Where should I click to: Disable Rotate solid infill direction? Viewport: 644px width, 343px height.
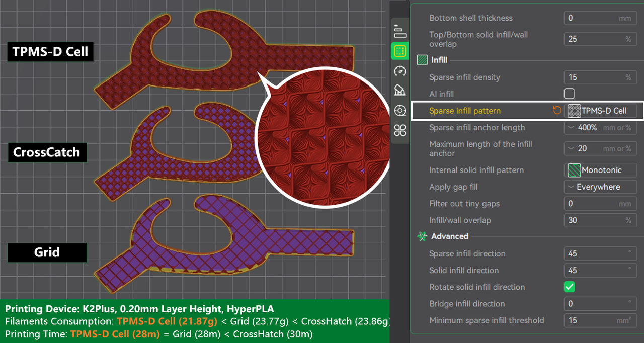[x=569, y=287]
